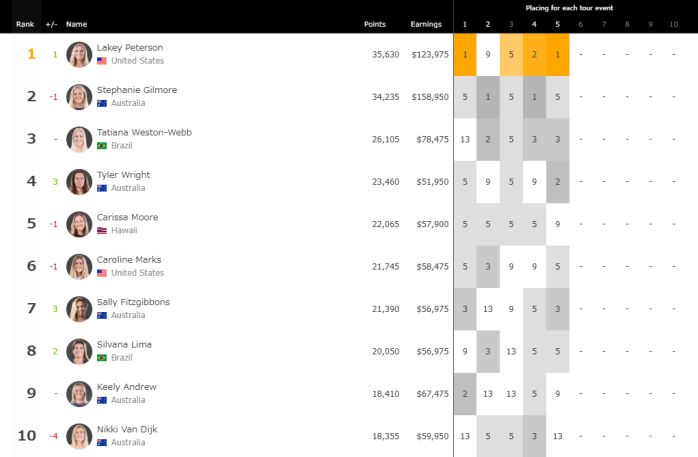Sort by the Earnings column header
Image resolution: width=698 pixels, height=457 pixels.
pyautogui.click(x=426, y=23)
